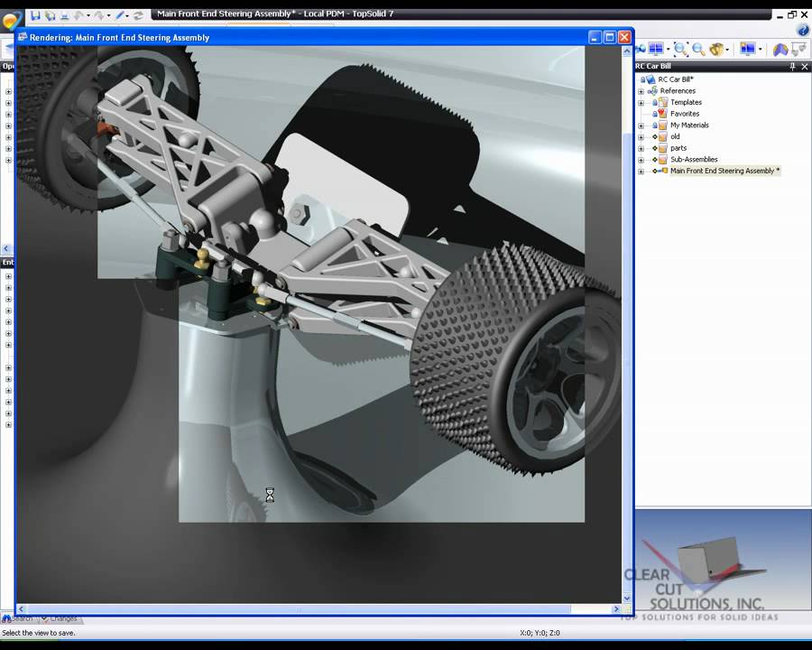Open the Undo history dropdown arrow
The width and height of the screenshot is (812, 650).
pyautogui.click(x=88, y=15)
